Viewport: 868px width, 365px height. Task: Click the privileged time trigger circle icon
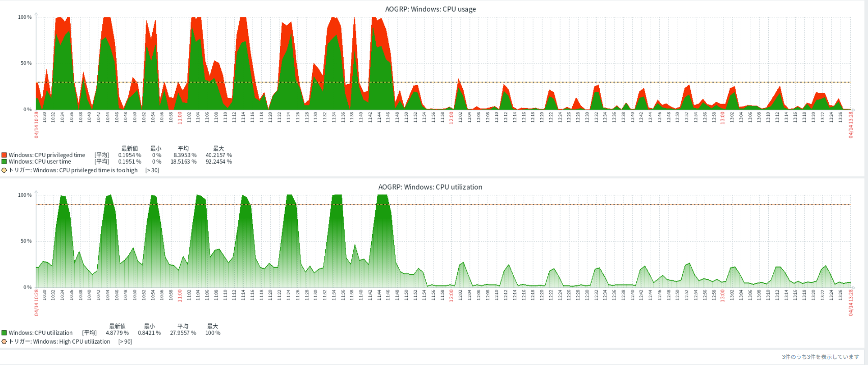pyautogui.click(x=4, y=170)
